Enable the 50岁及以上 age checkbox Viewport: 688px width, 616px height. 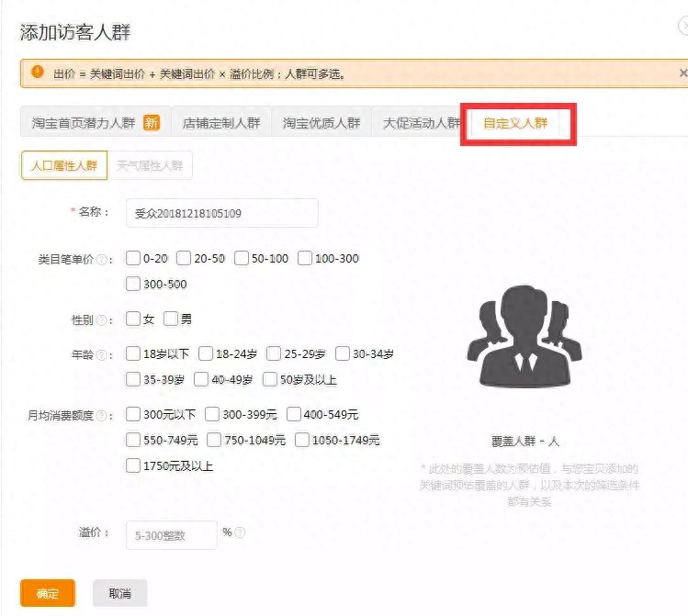(270, 379)
